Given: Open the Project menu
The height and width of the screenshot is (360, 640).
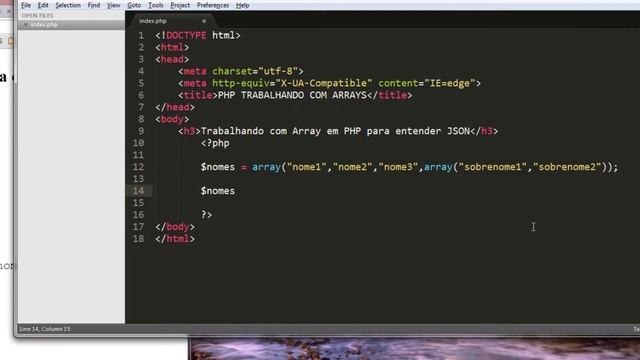Looking at the screenshot, I should tap(180, 5).
